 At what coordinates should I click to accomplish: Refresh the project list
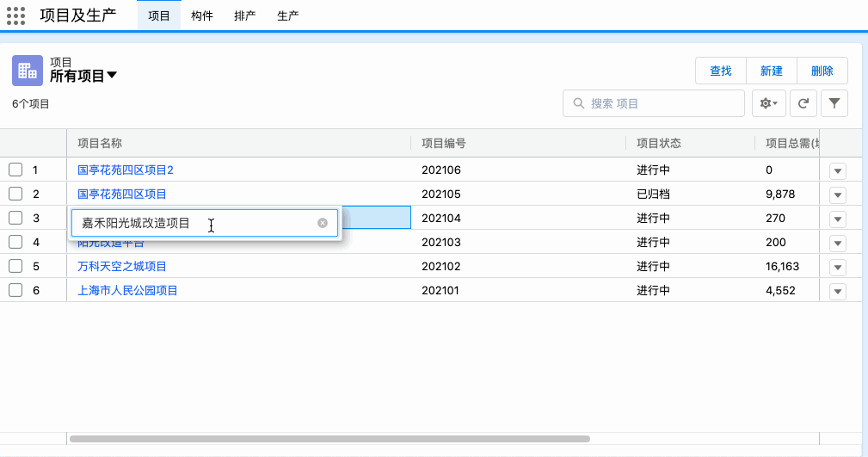click(803, 103)
